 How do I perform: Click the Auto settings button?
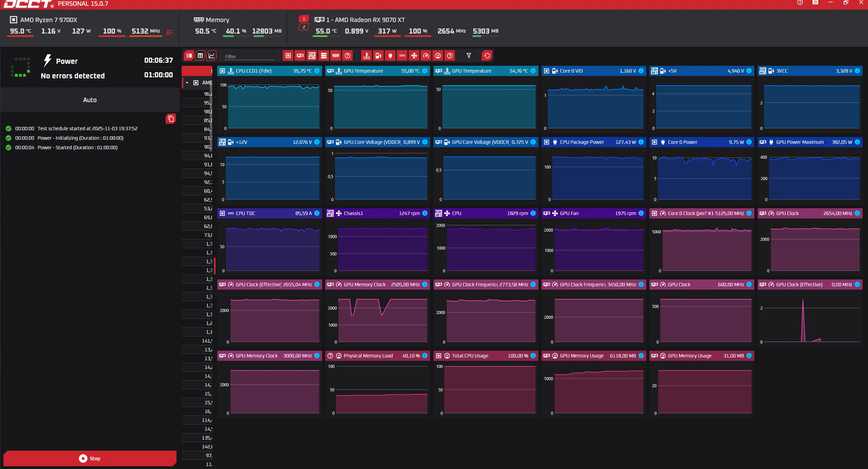point(90,100)
